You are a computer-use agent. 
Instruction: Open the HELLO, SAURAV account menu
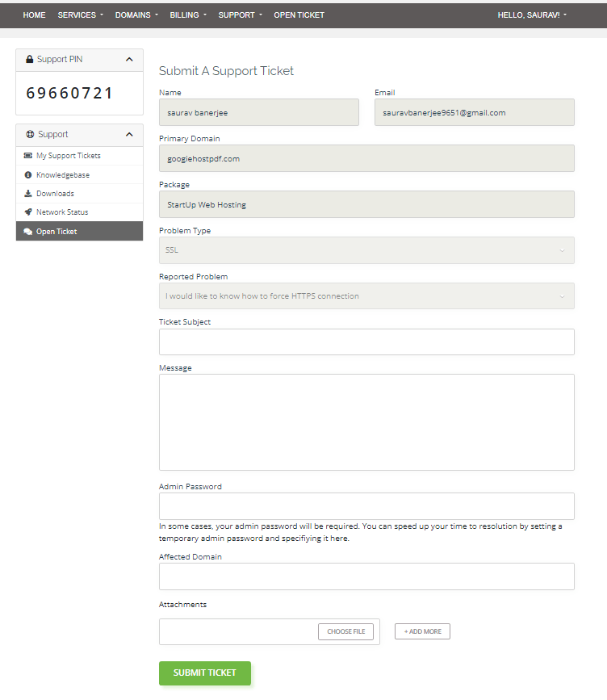coord(532,15)
